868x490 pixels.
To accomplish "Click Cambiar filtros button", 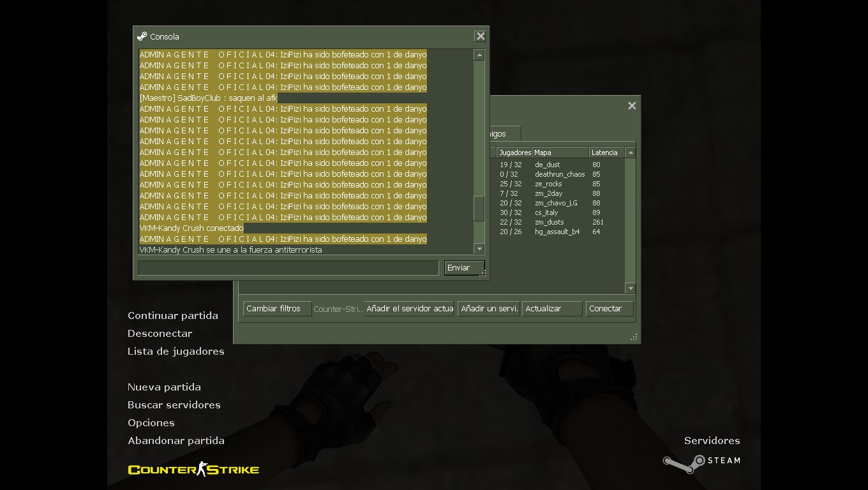I will (277, 309).
